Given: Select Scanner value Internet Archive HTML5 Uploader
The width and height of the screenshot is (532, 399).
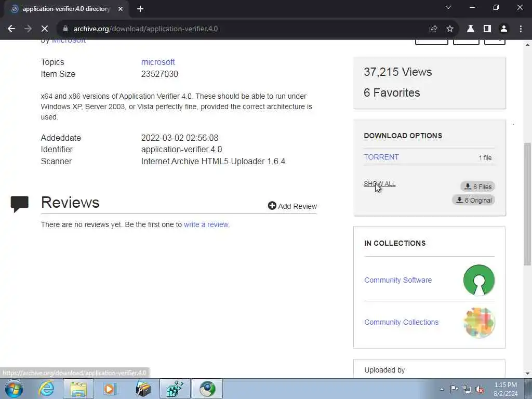Looking at the screenshot, I should coord(213,161).
